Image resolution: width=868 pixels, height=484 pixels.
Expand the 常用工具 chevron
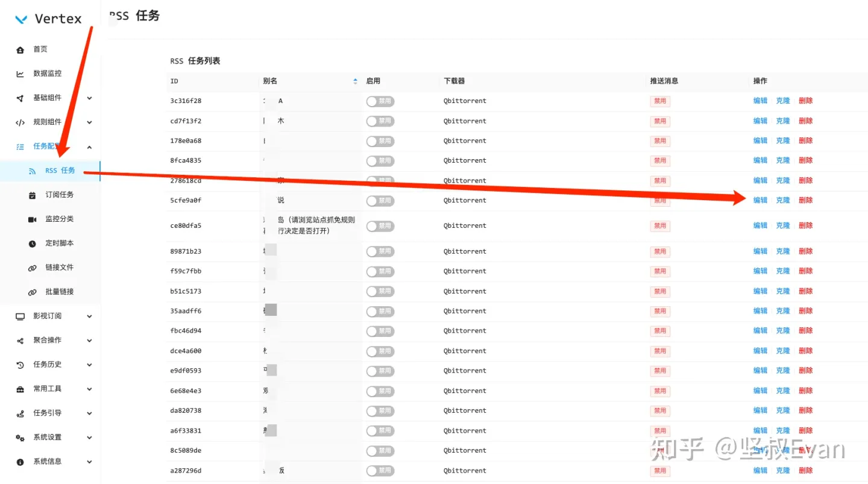click(x=89, y=389)
